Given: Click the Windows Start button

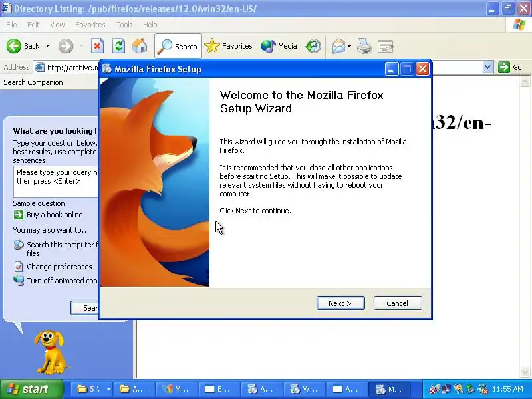Looking at the screenshot, I should 31,389.
